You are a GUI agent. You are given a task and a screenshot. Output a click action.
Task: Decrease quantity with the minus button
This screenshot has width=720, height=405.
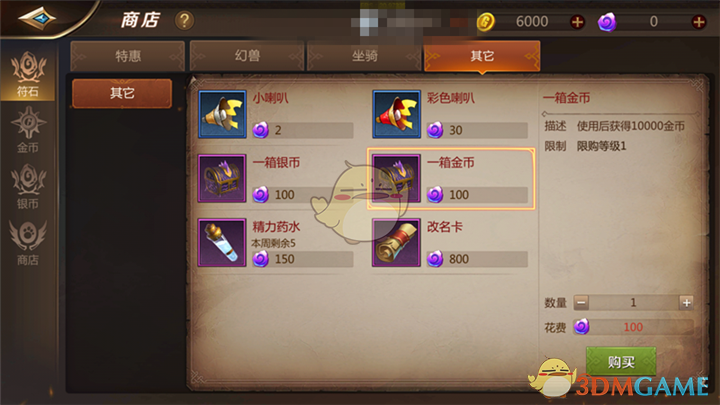tap(581, 303)
